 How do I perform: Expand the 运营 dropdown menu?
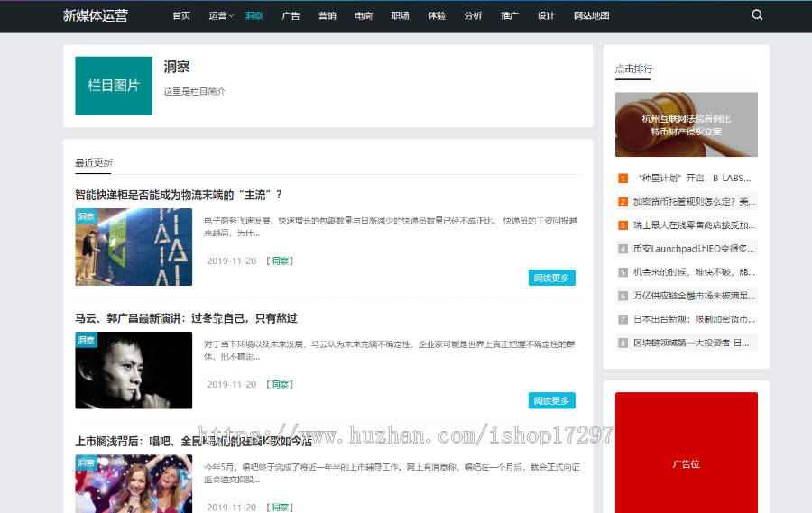[221, 15]
